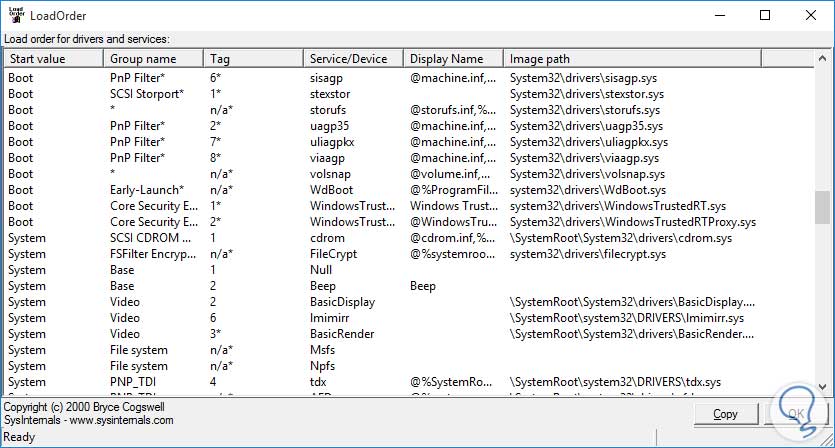Click tag 7* in uliagpkx row

click(x=215, y=142)
